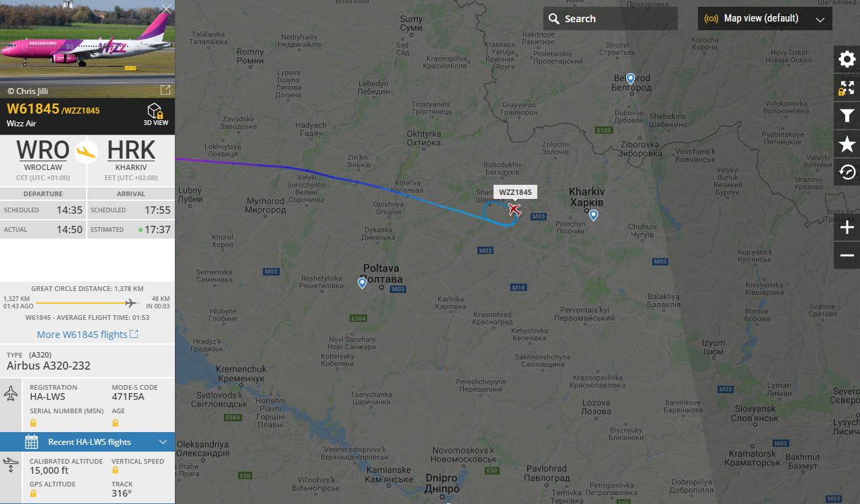Click the Belgorod airport pin

(x=631, y=79)
